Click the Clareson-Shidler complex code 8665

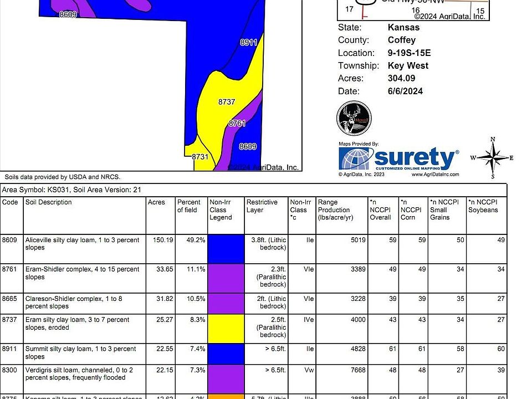(9, 299)
